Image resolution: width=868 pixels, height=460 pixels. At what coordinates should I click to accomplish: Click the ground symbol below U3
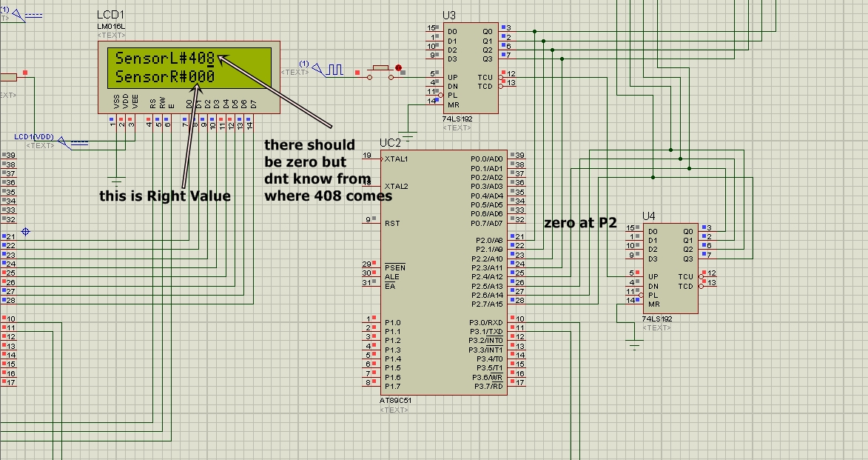408,136
